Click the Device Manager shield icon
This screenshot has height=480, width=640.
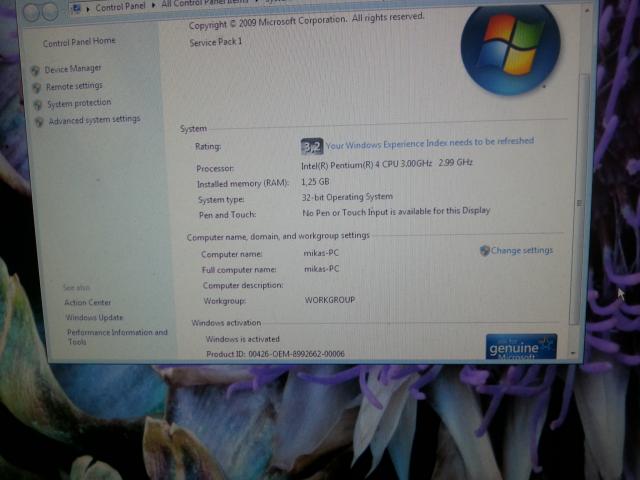click(x=35, y=71)
